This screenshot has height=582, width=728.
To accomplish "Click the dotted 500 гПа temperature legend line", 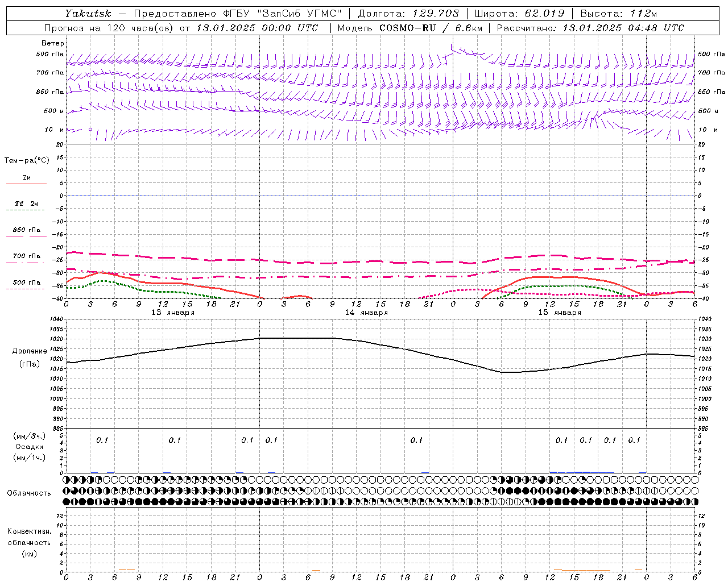I will [x=25, y=289].
